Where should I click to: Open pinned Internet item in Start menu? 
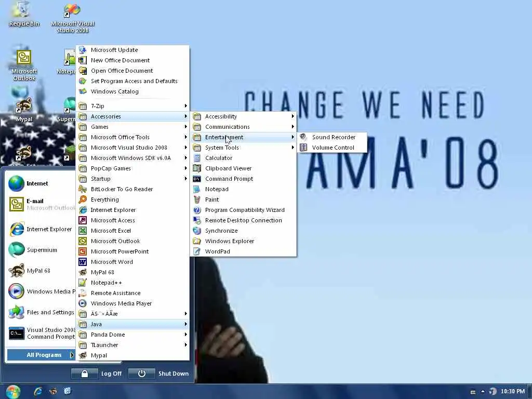pyautogui.click(x=41, y=183)
